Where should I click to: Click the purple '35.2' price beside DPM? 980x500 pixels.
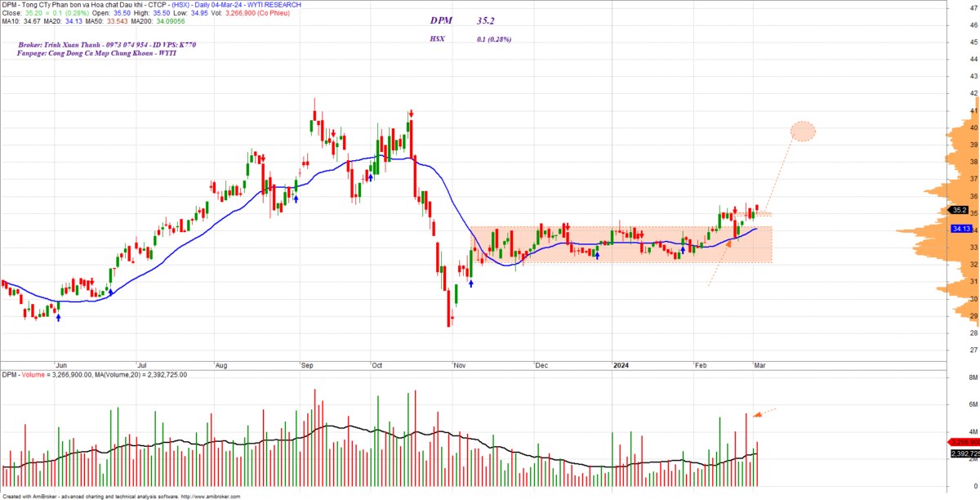click(x=486, y=22)
